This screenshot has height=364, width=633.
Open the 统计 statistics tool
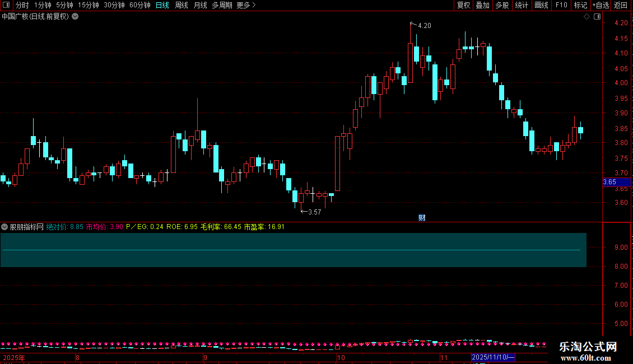click(522, 5)
